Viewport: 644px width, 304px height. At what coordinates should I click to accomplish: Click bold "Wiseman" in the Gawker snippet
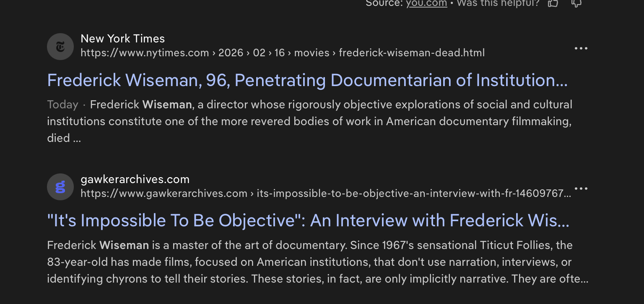pyautogui.click(x=124, y=245)
